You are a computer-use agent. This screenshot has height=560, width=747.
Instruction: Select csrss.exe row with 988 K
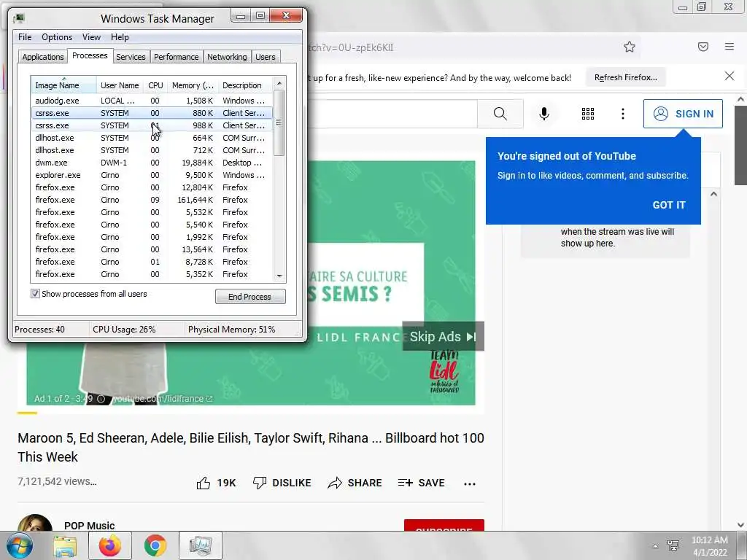click(152, 125)
